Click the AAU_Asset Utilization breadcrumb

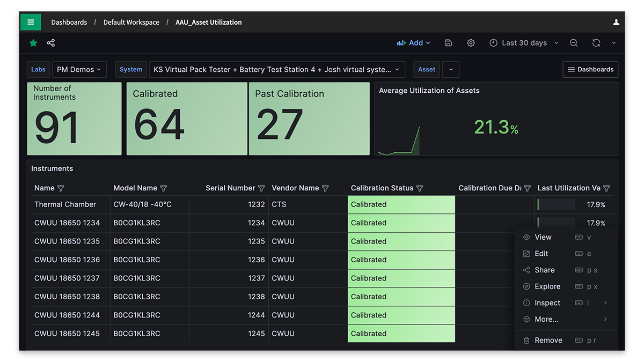(x=209, y=23)
